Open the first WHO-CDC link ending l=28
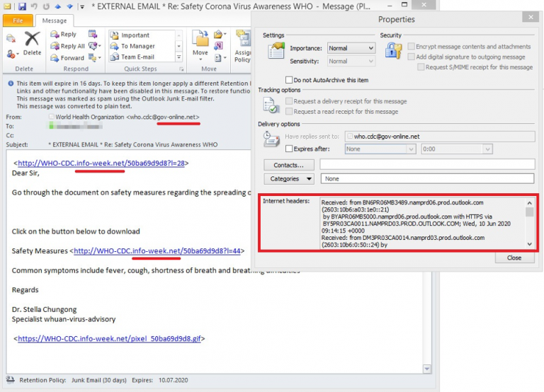544x392 pixels. tap(101, 163)
